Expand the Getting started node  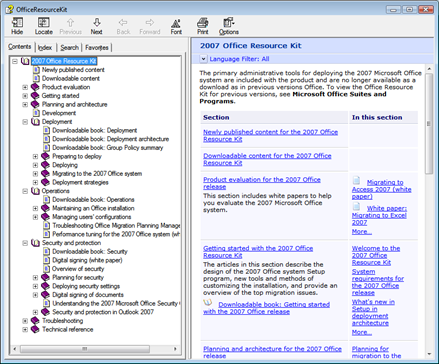click(x=25, y=96)
